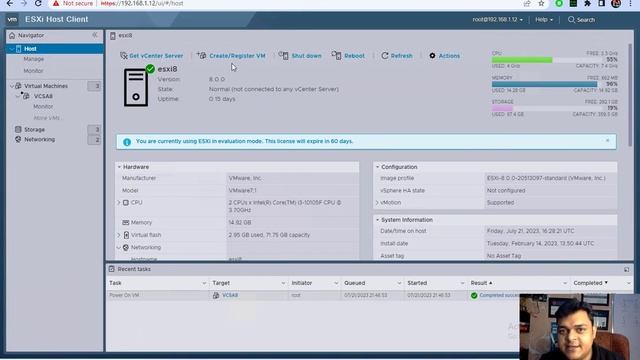Open the browser three-dot menu
640x360 pixels.
630,4
